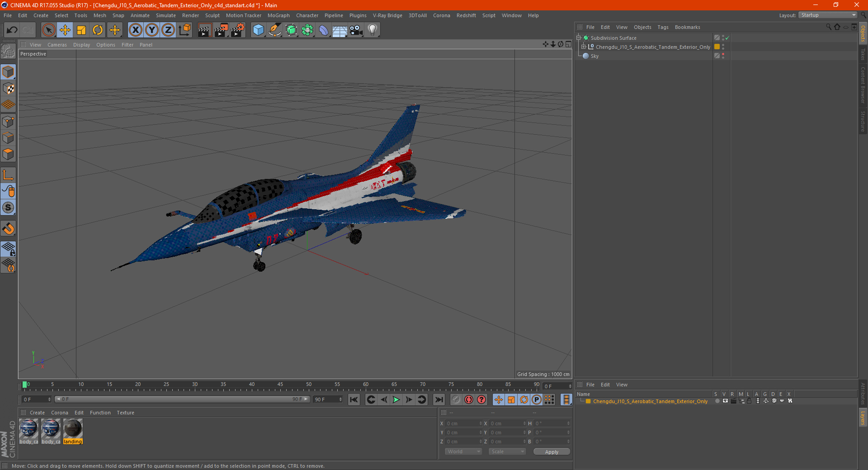Toggle the coordinate system icon
Viewport: 868px width, 470px height.
point(185,30)
